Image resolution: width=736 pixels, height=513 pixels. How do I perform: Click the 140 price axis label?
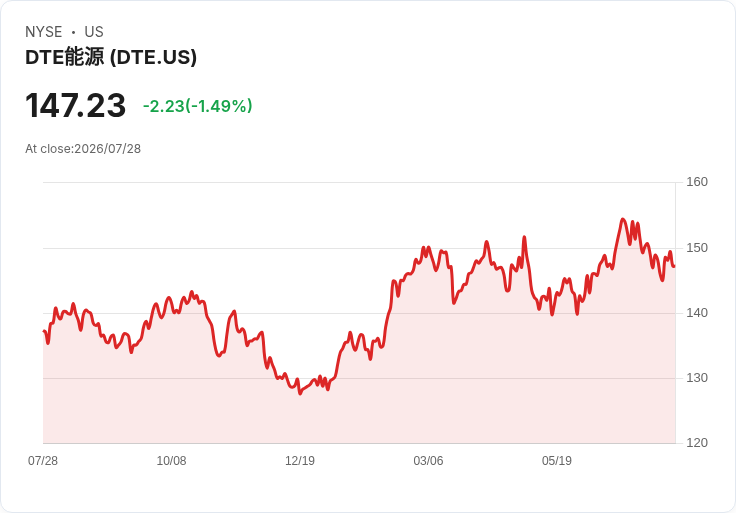[697, 313]
